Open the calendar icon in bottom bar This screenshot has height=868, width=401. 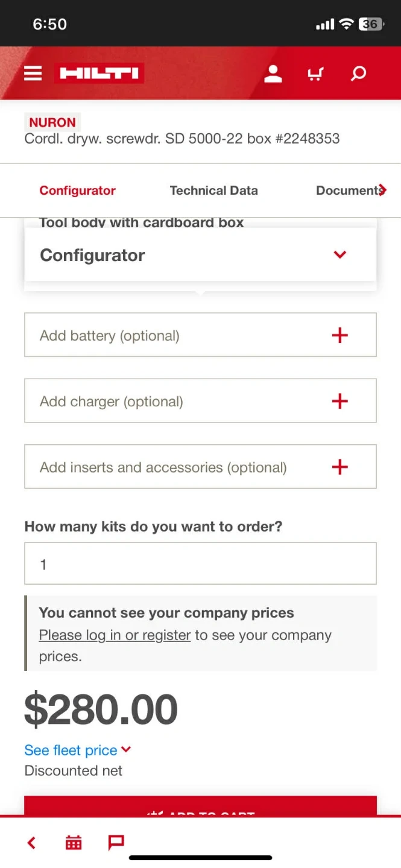point(74,843)
